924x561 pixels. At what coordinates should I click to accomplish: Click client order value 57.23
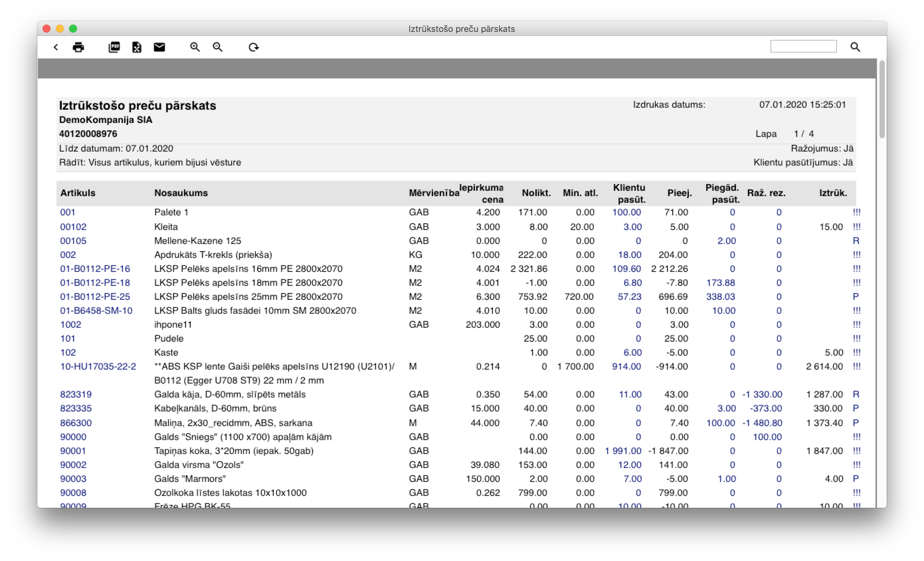(630, 297)
